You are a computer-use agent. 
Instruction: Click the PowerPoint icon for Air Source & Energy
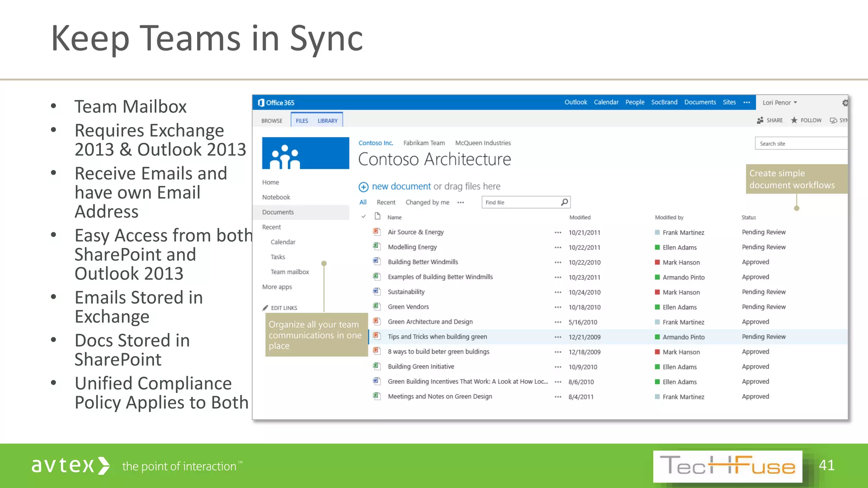[x=376, y=232]
